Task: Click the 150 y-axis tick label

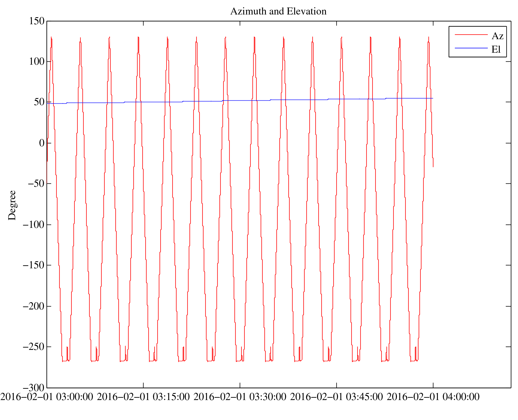Action: 37,21
